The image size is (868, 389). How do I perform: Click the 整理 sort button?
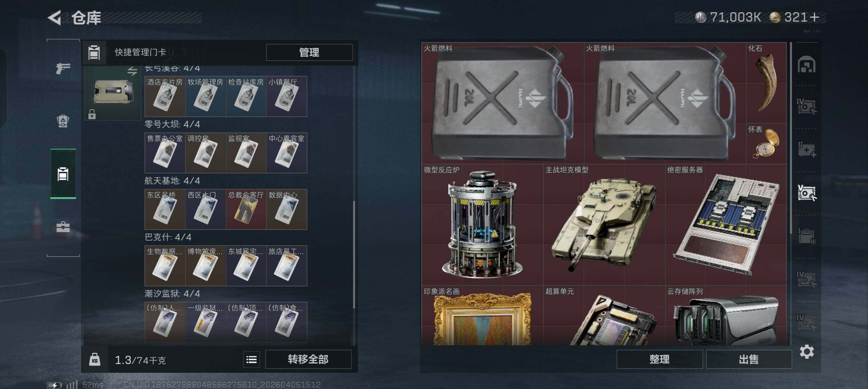[x=659, y=359]
